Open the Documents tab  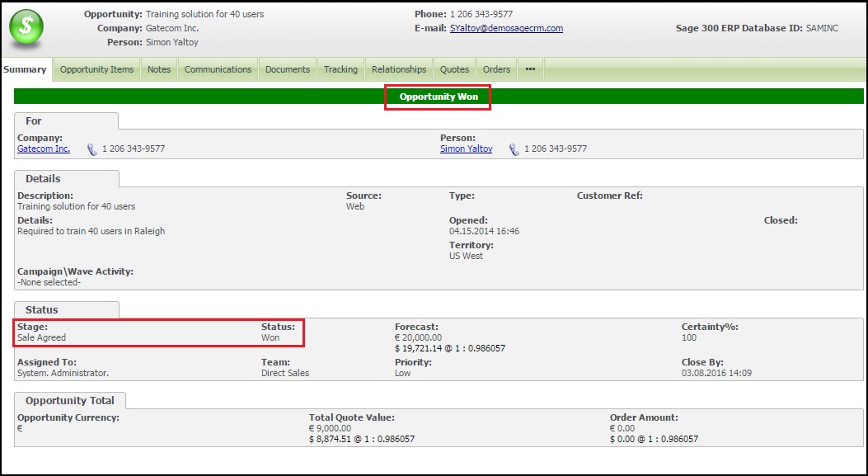click(288, 69)
